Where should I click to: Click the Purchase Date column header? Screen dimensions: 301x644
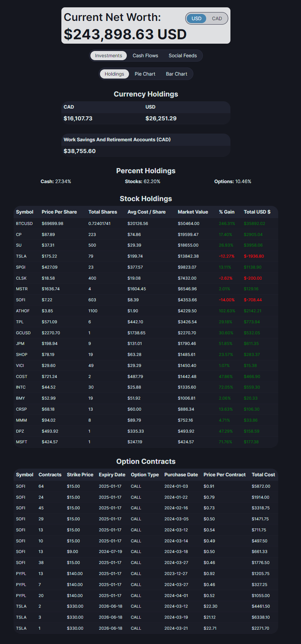click(x=181, y=474)
